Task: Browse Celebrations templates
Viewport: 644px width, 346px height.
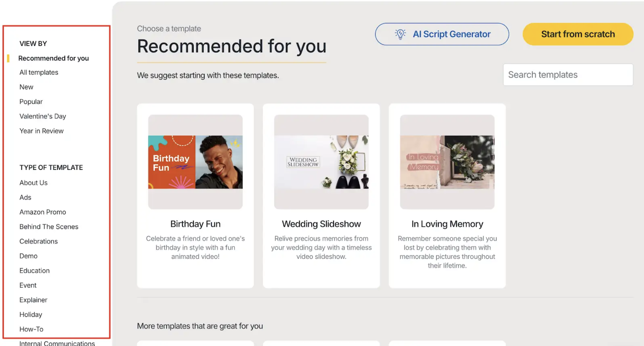Action: point(38,241)
